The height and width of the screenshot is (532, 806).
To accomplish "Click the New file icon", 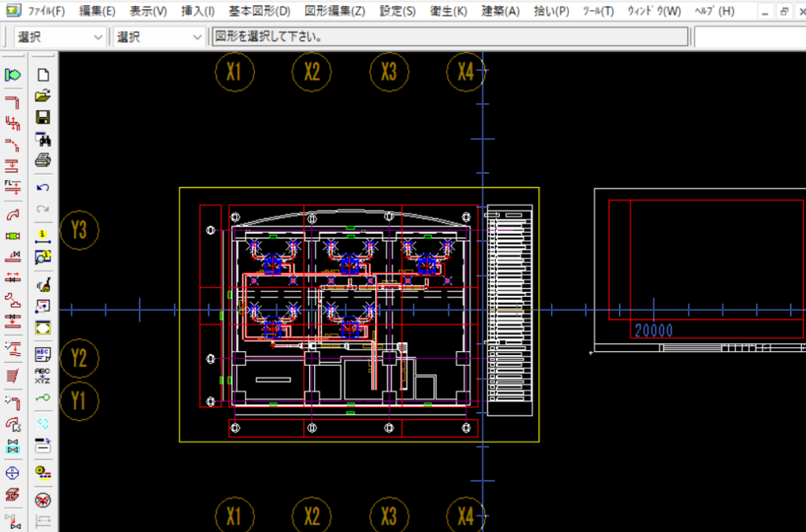I will pos(43,75).
